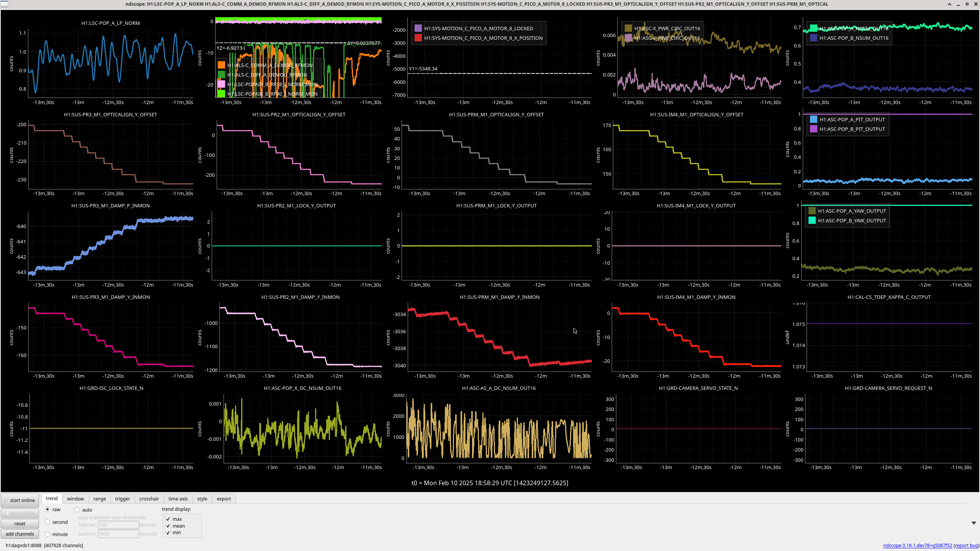This screenshot has height=551, width=980.
Task: Click the POPAIR_B_RF18 pink legend swatch
Action: click(221, 84)
